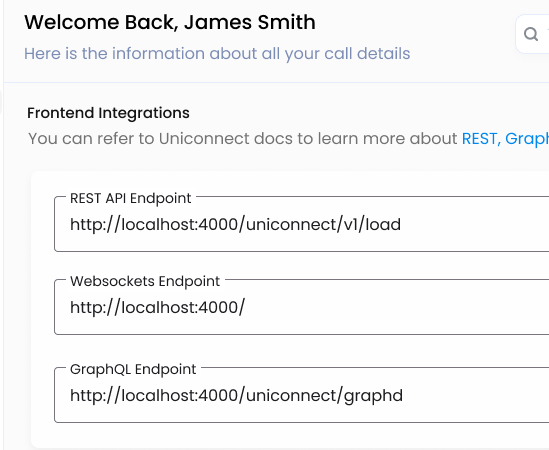
Task: Click the REST API Endpoint field
Action: point(302,224)
